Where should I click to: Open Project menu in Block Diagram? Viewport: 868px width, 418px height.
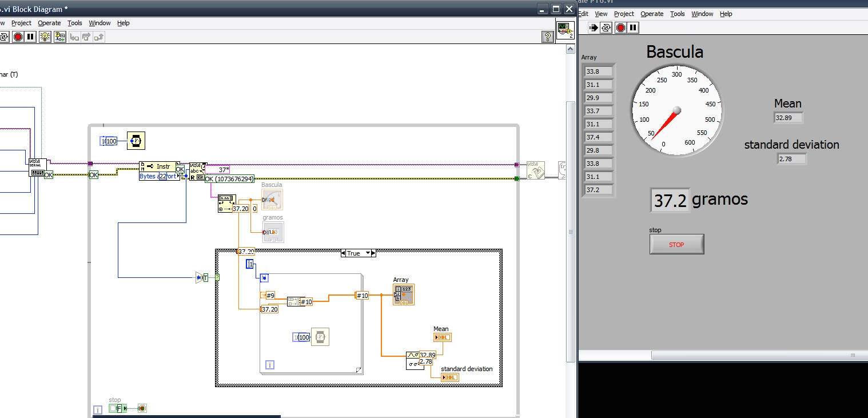coord(21,23)
